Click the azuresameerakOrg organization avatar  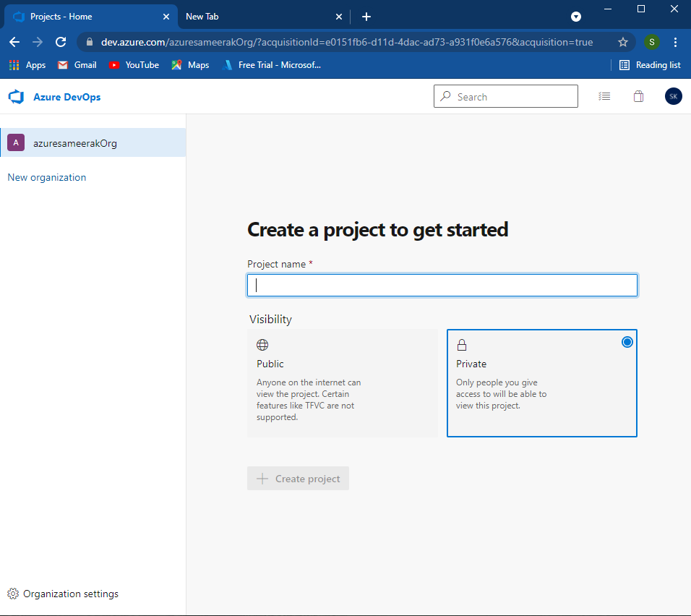pyautogui.click(x=15, y=142)
